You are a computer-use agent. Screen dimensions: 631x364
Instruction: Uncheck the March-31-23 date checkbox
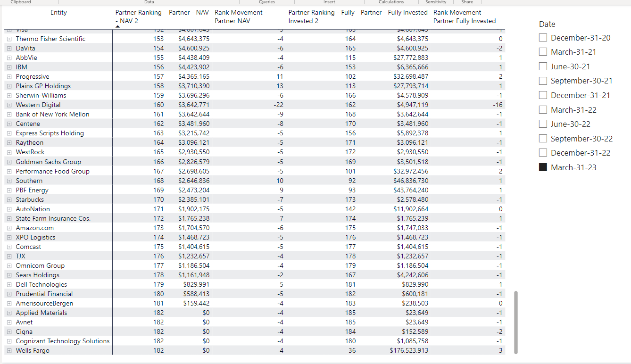(543, 167)
